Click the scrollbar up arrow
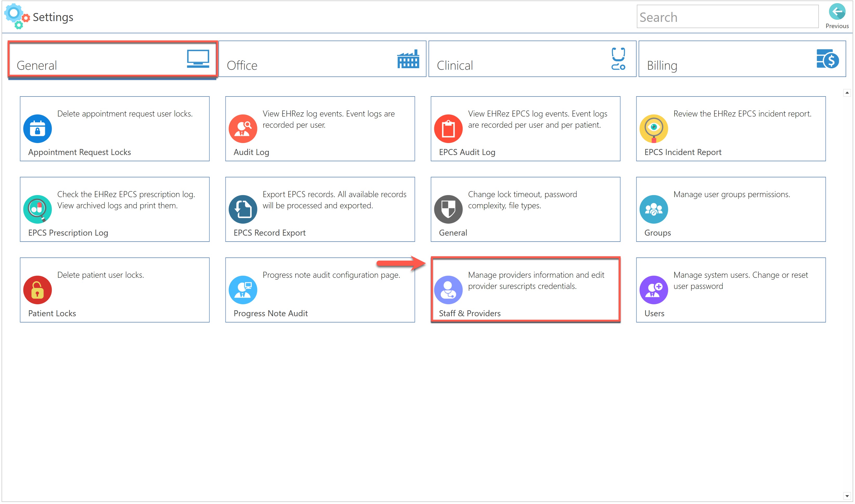 point(847,92)
